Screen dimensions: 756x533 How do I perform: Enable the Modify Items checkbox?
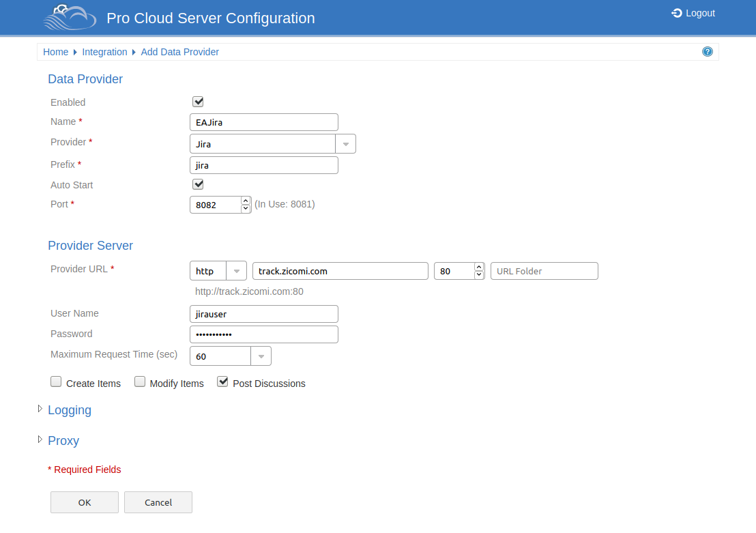tap(140, 381)
